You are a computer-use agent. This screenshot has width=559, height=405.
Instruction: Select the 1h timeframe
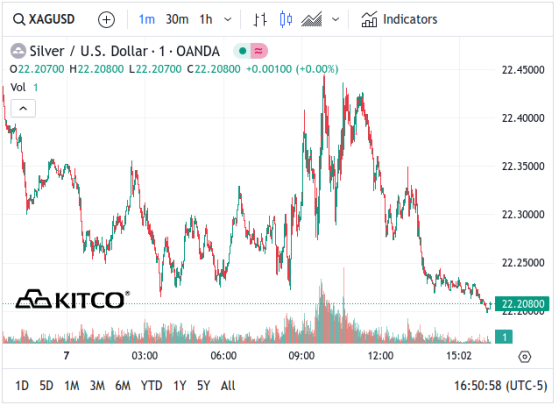206,19
